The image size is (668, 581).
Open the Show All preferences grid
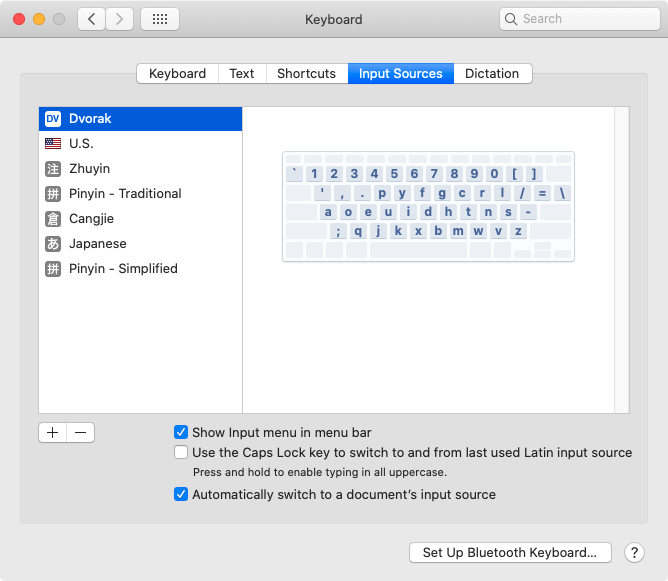pos(160,19)
